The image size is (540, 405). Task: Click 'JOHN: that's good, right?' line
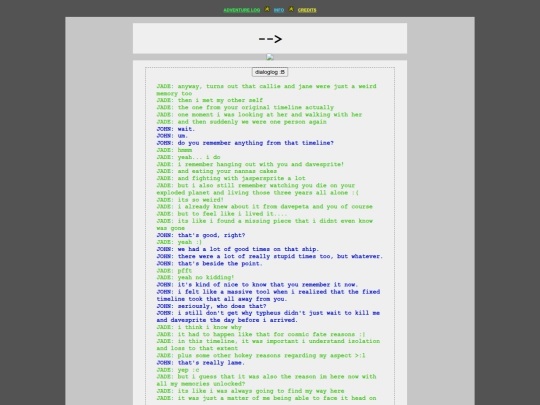pyautogui.click(x=201, y=235)
